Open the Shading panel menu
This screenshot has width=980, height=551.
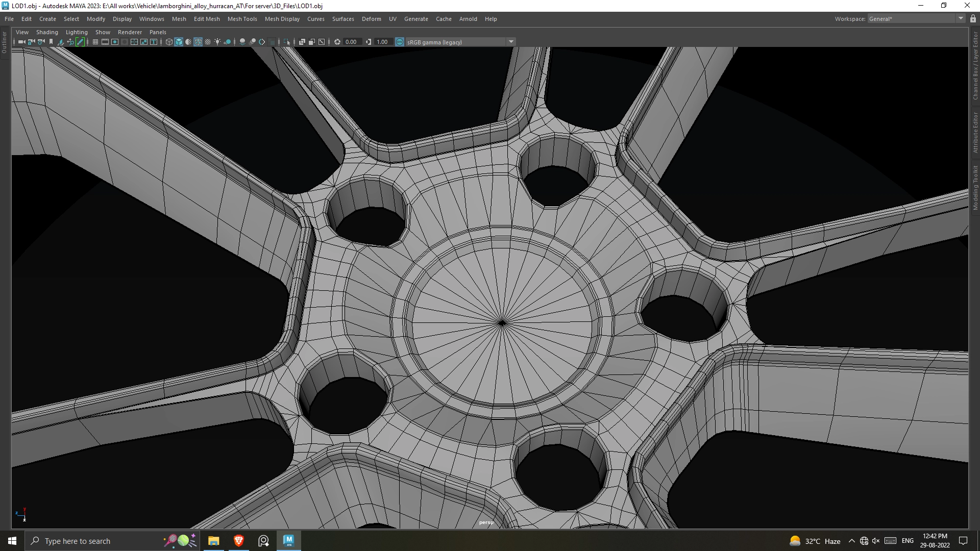47,32
